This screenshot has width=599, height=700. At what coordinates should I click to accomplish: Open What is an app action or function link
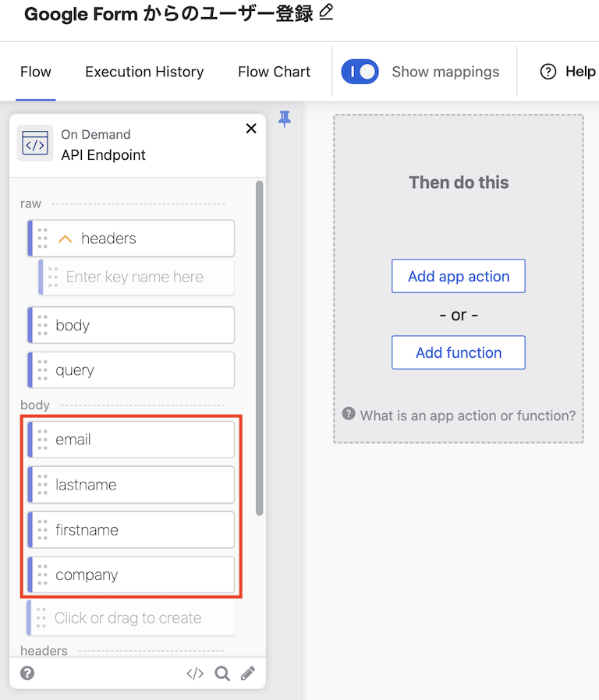[x=467, y=415]
